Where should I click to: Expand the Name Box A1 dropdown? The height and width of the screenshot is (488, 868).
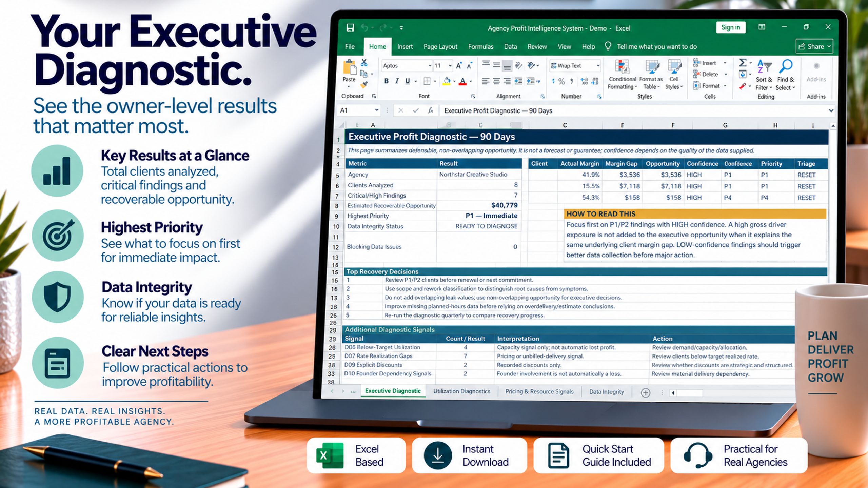coord(376,110)
